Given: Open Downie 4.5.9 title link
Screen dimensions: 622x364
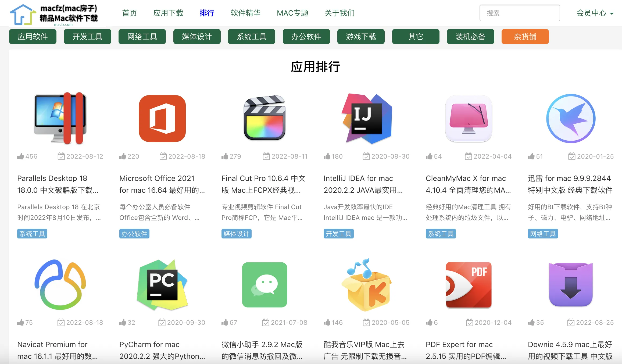Looking at the screenshot, I should [x=570, y=350].
